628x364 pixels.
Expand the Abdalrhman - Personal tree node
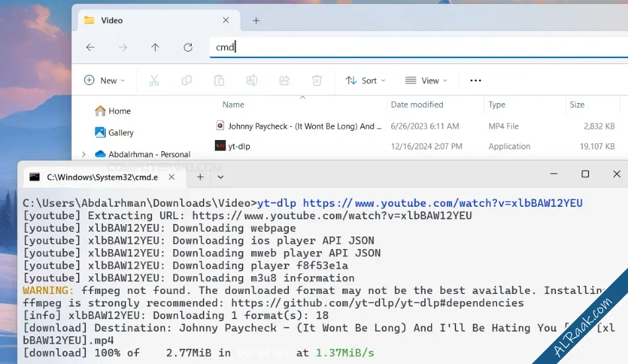(84, 154)
